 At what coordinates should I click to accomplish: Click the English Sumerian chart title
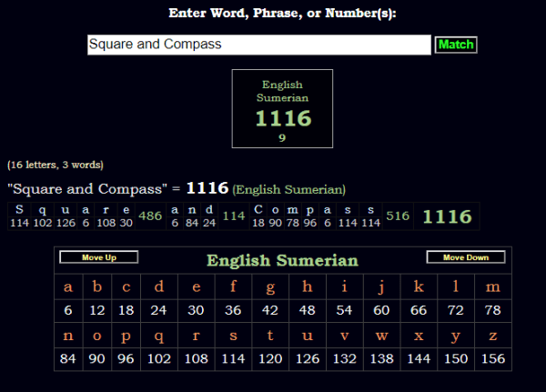tap(282, 261)
